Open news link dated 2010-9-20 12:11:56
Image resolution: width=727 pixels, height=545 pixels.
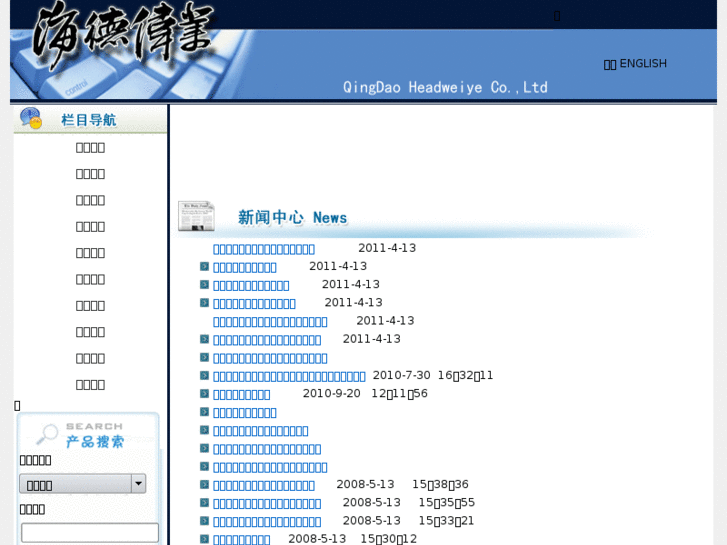(x=242, y=394)
